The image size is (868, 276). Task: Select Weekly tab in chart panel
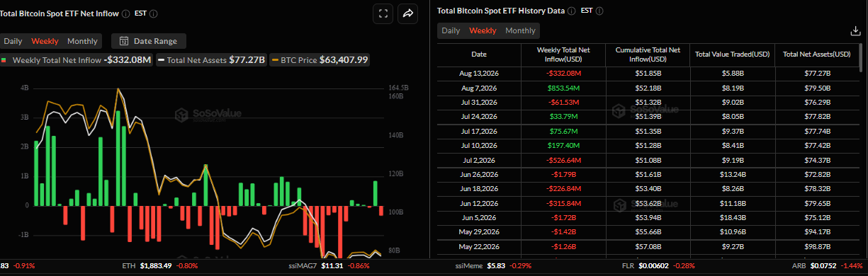pyautogui.click(x=45, y=41)
